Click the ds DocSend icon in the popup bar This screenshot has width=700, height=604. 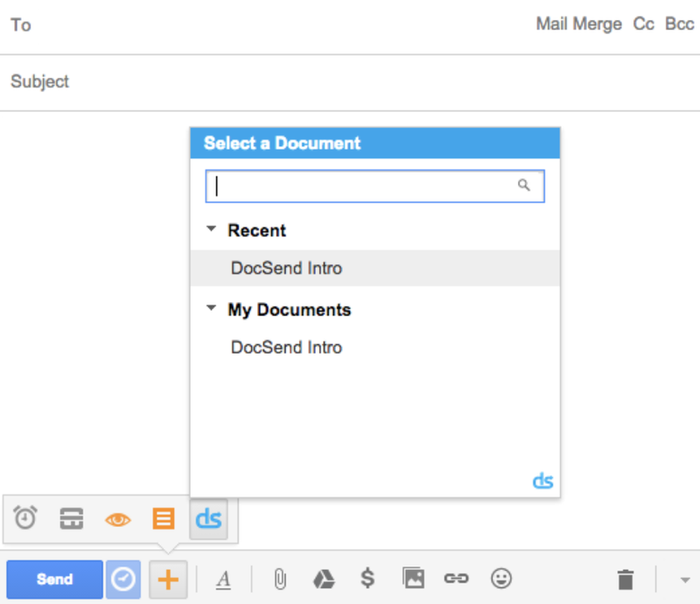(x=208, y=519)
